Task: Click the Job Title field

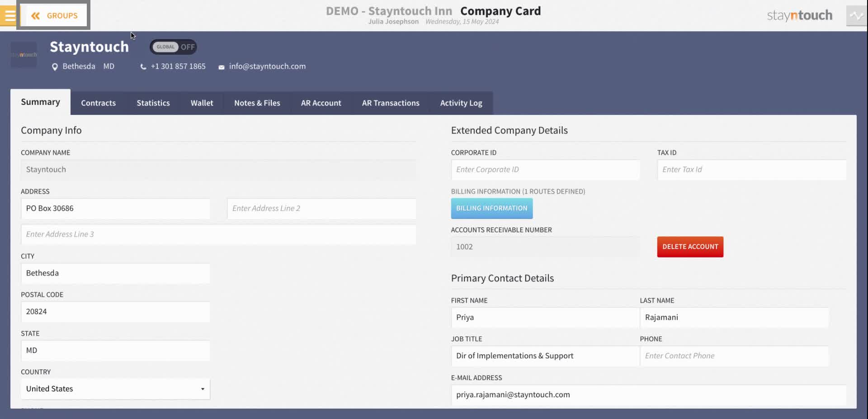Action: coord(545,356)
